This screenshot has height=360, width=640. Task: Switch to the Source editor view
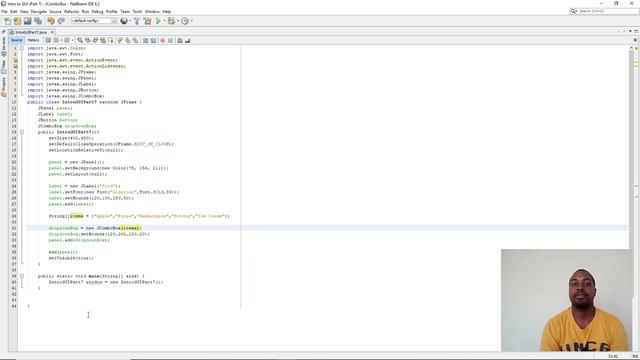17,40
